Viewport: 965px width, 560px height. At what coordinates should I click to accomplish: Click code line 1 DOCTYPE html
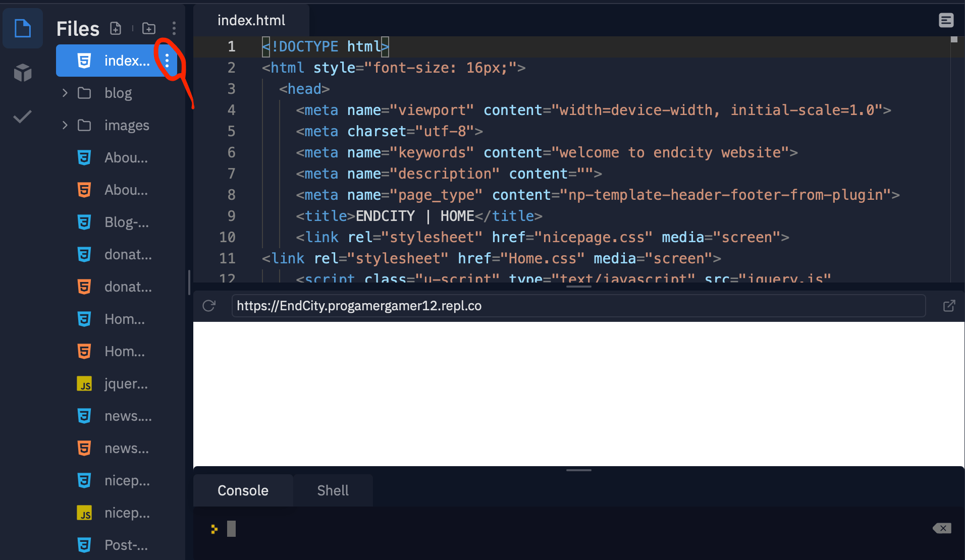click(x=326, y=46)
